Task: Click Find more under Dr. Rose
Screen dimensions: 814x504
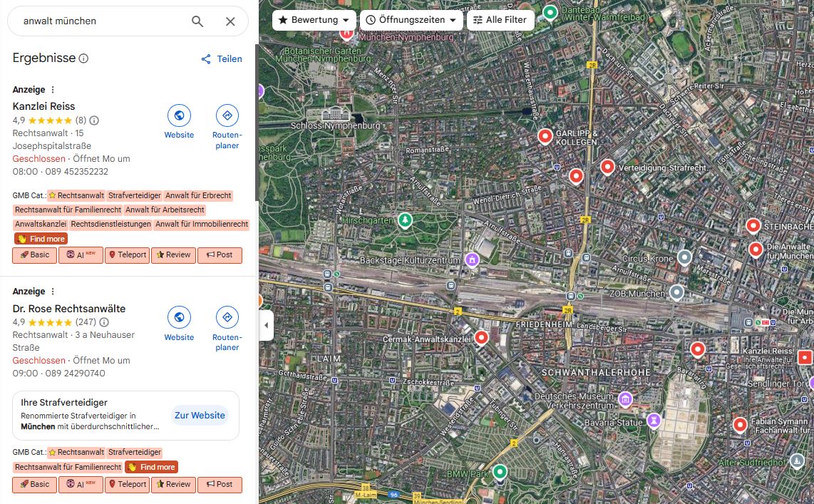Action: coord(152,467)
